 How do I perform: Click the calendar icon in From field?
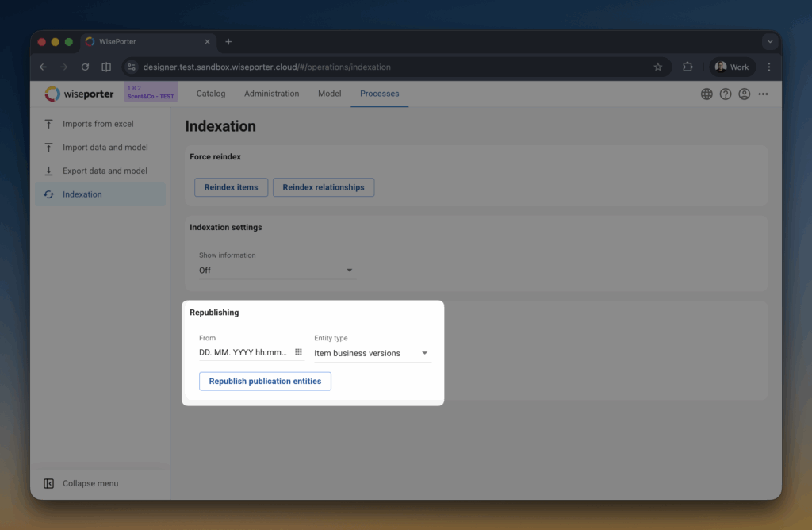tap(298, 352)
